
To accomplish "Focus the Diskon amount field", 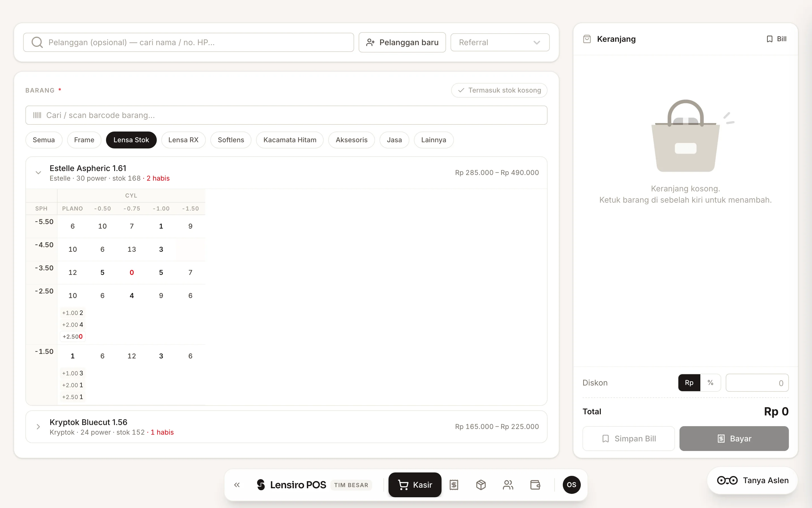I will click(757, 383).
